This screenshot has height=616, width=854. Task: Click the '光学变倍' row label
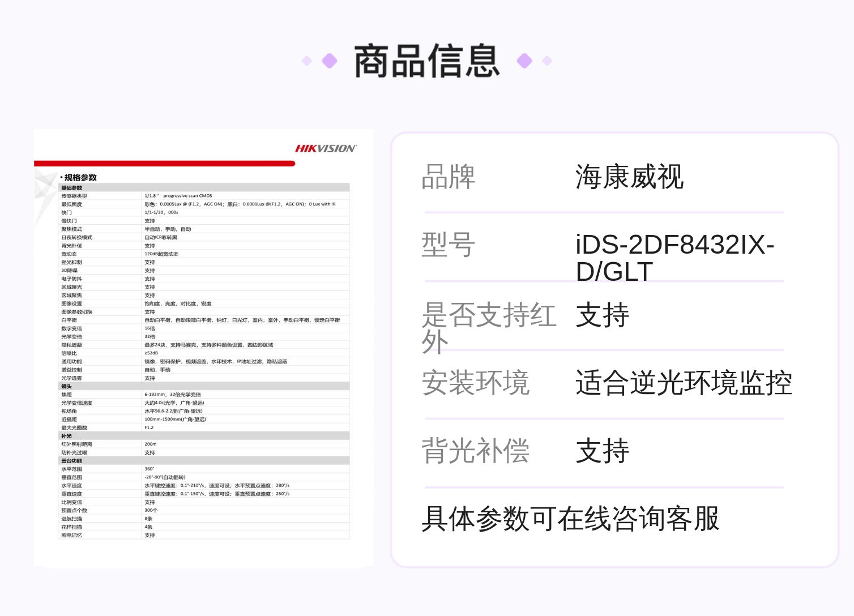(72, 336)
